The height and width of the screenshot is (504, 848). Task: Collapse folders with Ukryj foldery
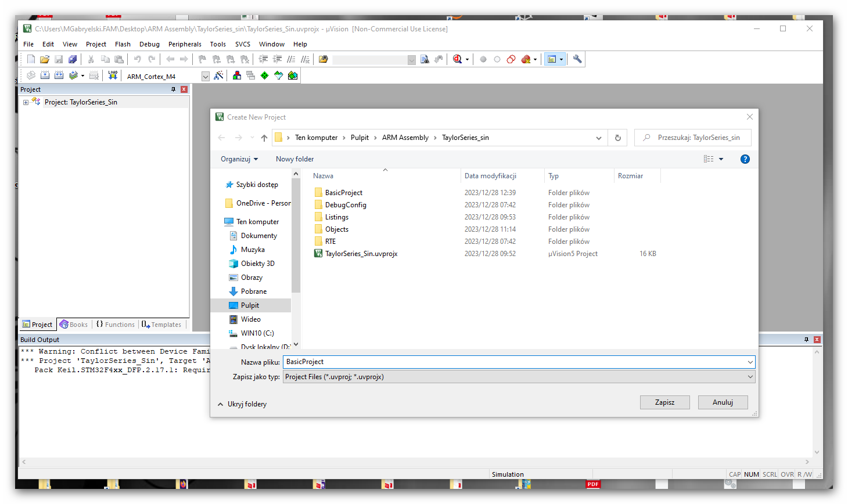click(x=242, y=404)
